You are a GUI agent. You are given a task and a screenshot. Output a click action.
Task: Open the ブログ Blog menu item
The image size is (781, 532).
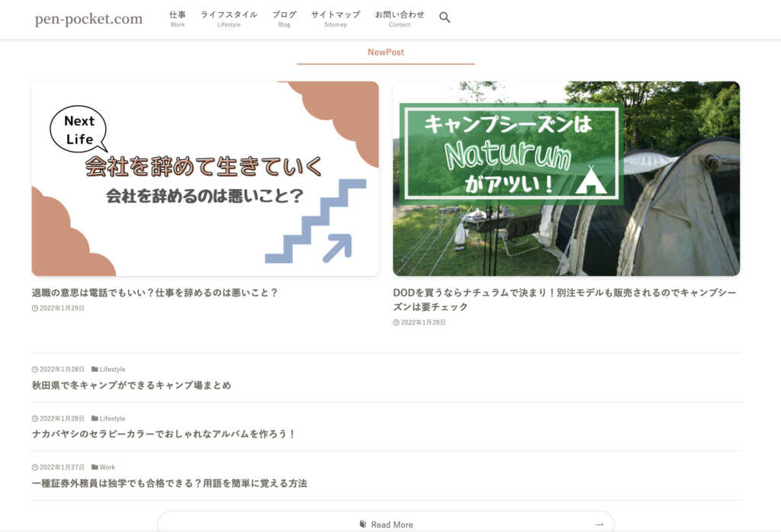tap(284, 18)
